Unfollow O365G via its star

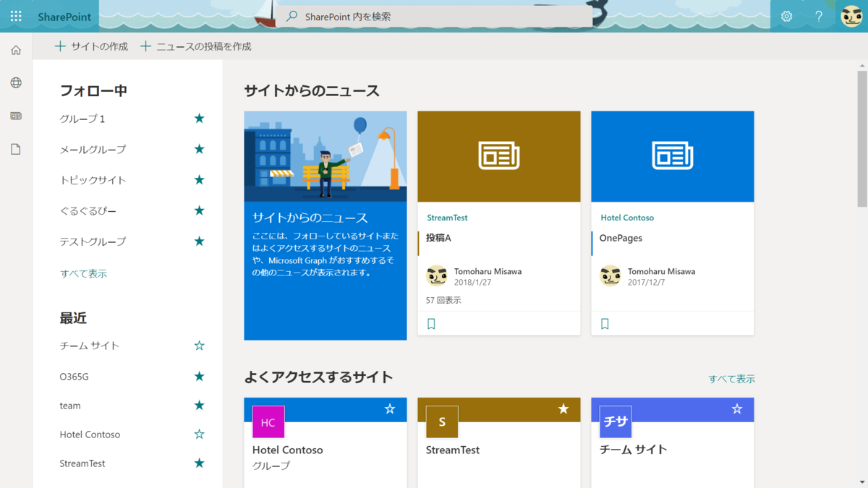pyautogui.click(x=200, y=376)
